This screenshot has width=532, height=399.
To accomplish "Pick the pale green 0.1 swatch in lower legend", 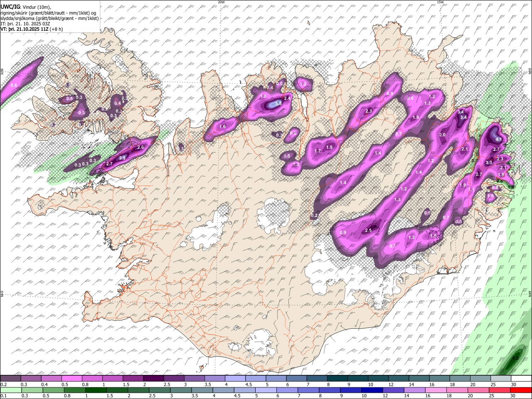I will 11,390.
